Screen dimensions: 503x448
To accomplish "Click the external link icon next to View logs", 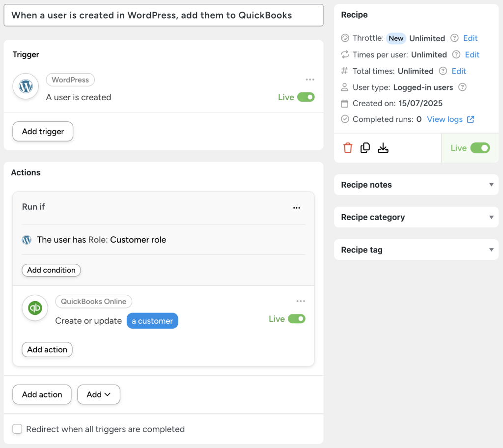I will coord(471,119).
